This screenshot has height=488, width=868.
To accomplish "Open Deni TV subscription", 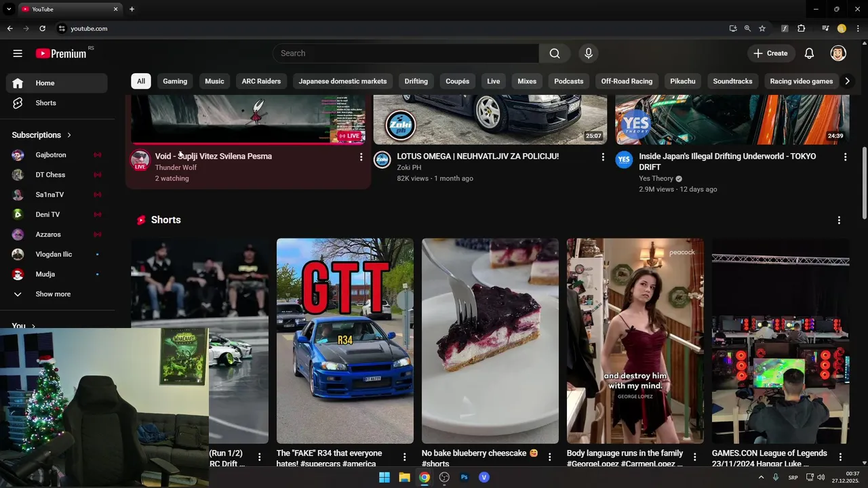I will pos(57,214).
